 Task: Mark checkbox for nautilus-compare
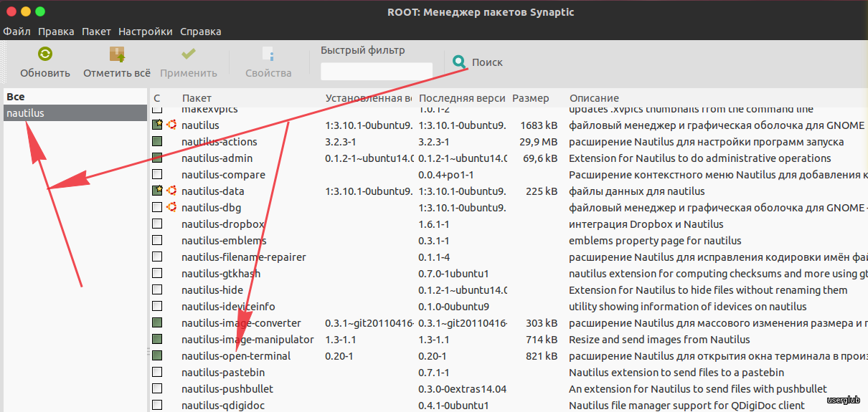click(157, 174)
